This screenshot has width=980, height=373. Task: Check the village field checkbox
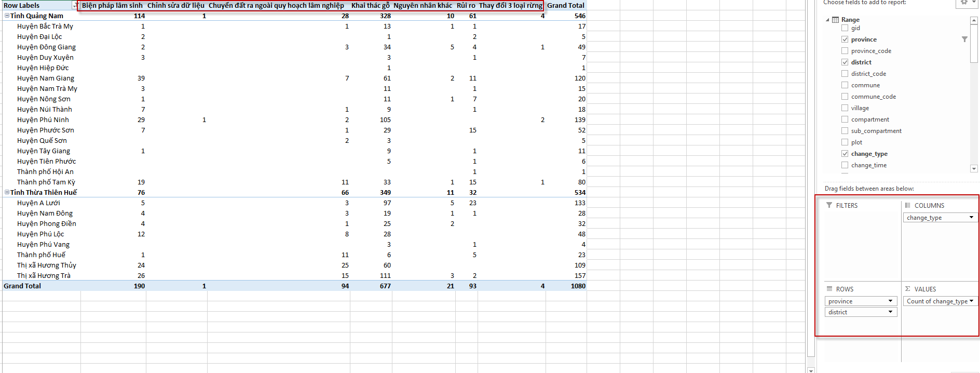845,108
